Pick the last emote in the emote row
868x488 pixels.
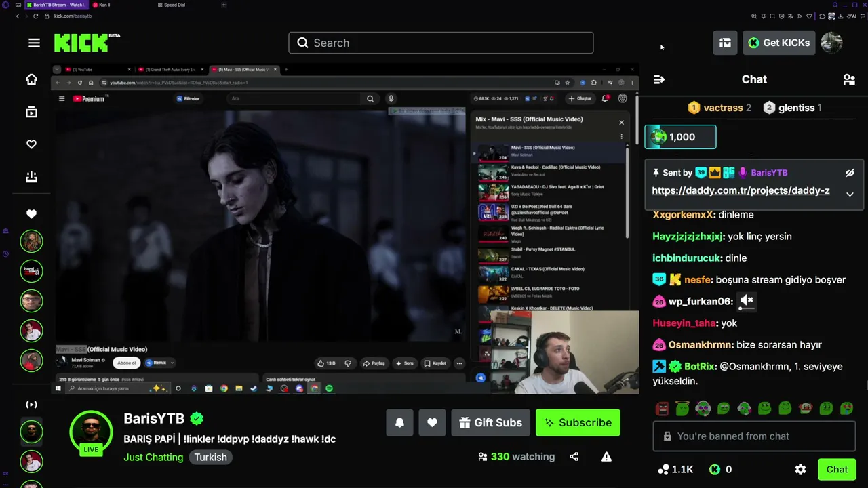(847, 409)
